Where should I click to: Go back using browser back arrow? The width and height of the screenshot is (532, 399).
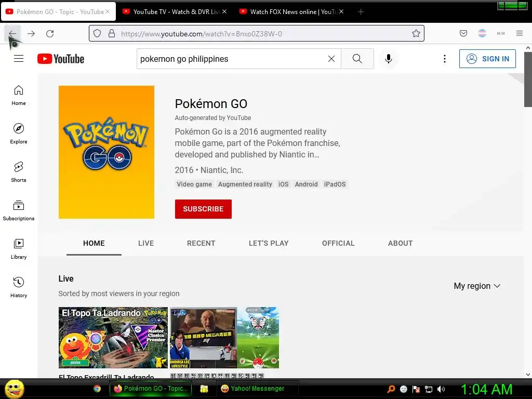pos(12,34)
